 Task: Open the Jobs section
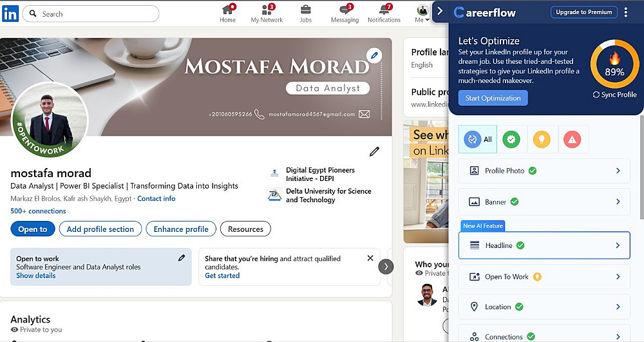pos(305,14)
